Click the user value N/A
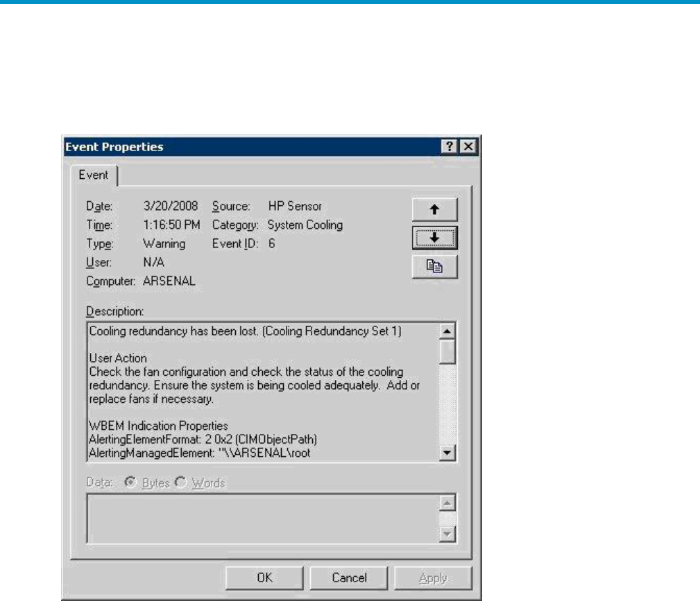The width and height of the screenshot is (700, 601). [x=153, y=262]
